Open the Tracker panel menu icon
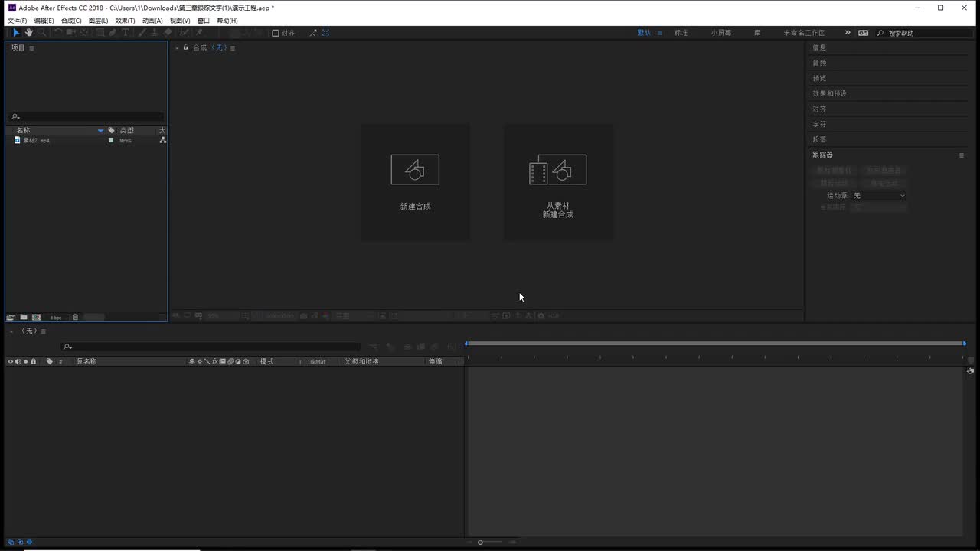This screenshot has width=980, height=551. pos(962,155)
